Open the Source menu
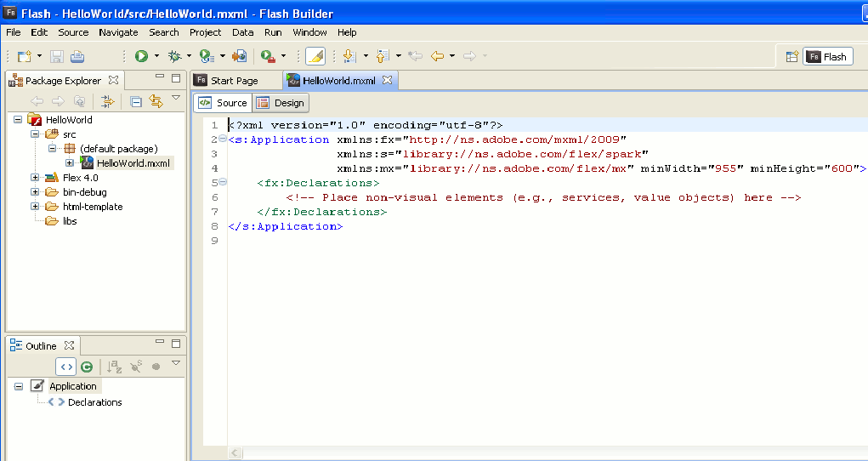Image resolution: width=868 pixels, height=461 pixels. pyautogui.click(x=73, y=32)
